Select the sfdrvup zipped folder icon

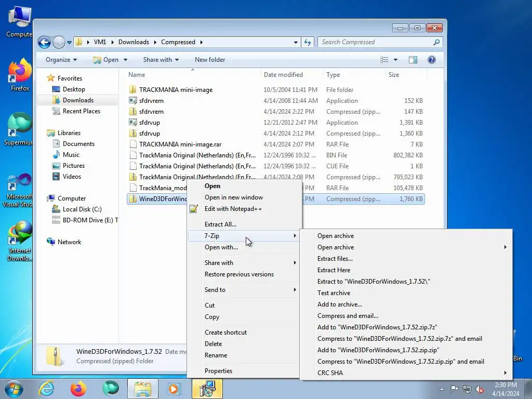click(133, 134)
